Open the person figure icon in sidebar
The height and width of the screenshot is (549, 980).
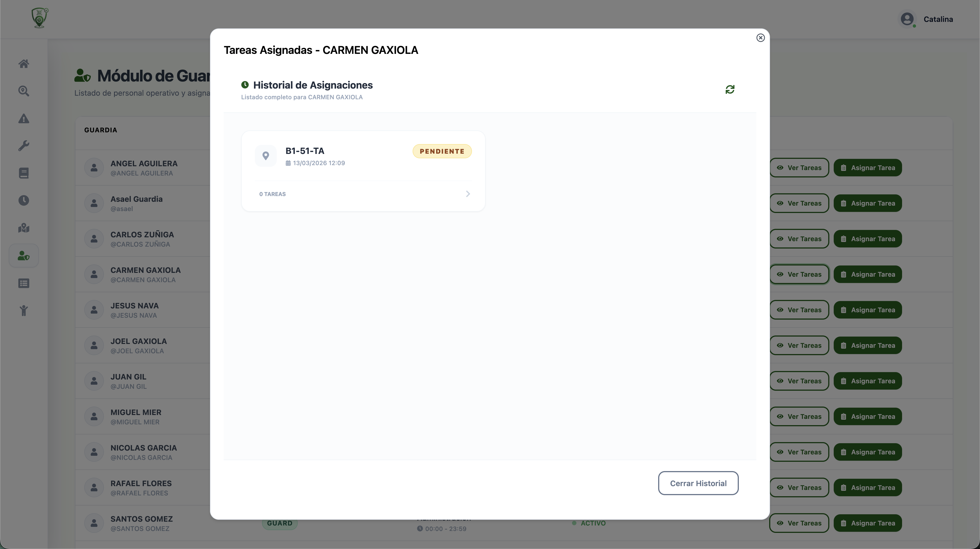coord(24,311)
